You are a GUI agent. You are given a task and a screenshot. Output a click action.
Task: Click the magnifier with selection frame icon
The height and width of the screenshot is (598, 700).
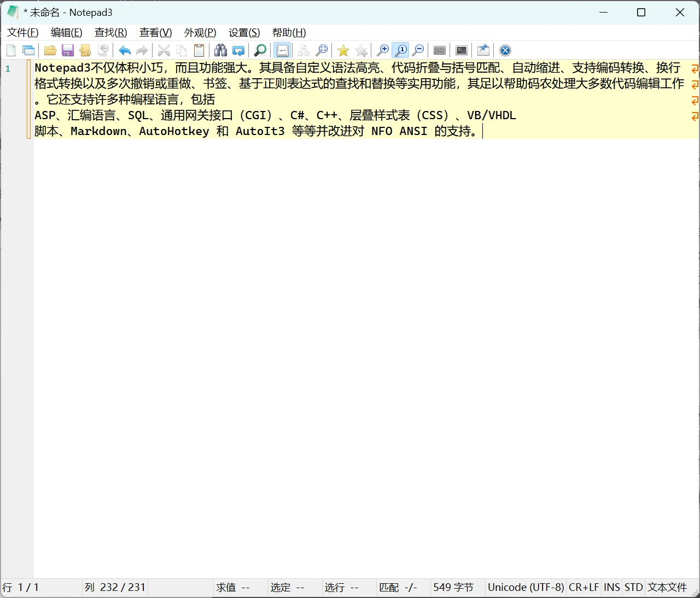click(322, 51)
